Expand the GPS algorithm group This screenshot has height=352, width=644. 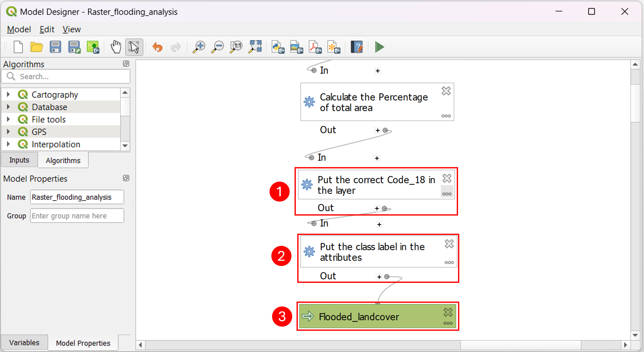click(8, 131)
